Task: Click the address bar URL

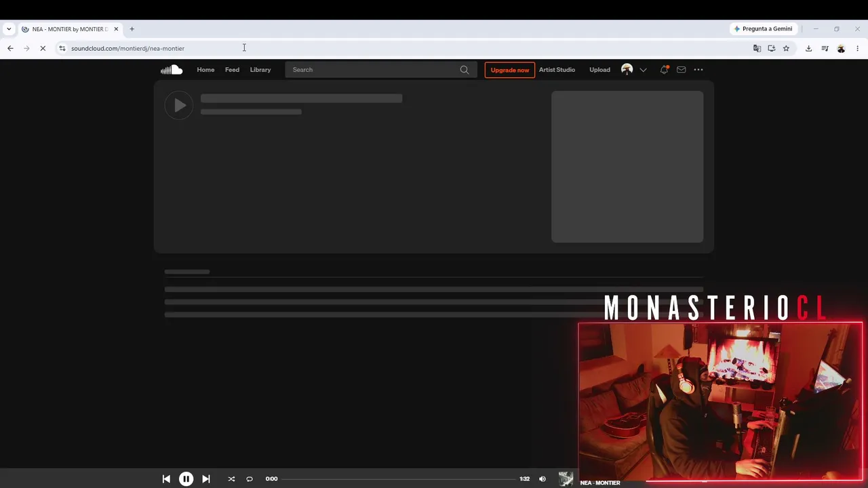Action: [127, 48]
